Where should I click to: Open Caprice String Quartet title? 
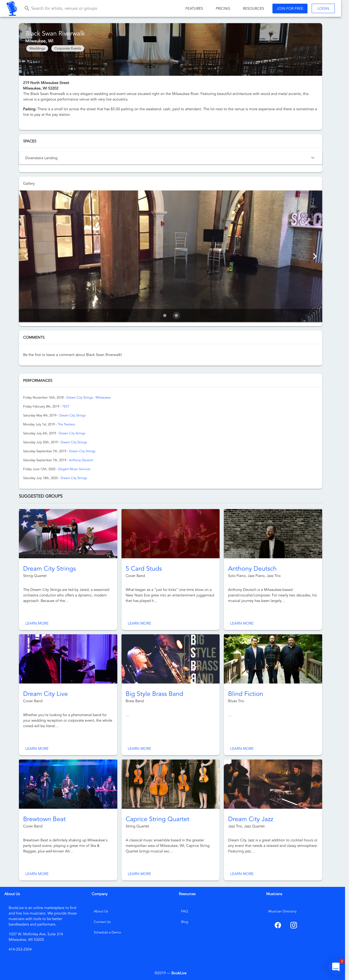click(157, 819)
